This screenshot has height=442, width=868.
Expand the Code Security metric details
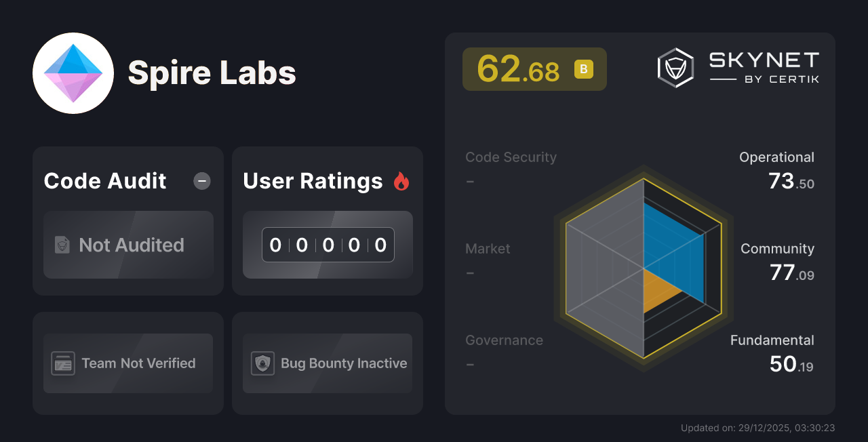(x=511, y=168)
